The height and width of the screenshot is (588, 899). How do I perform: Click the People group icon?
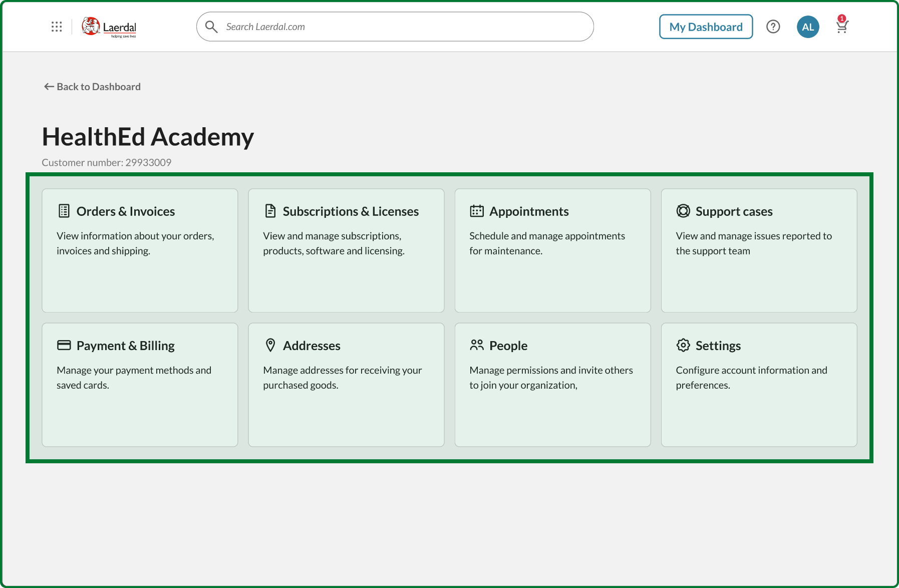[477, 346]
